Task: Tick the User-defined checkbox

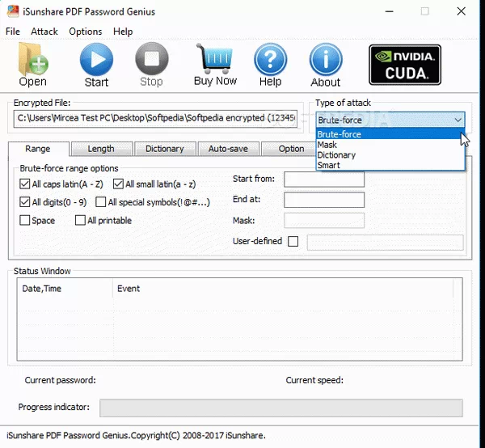Action: (x=293, y=241)
